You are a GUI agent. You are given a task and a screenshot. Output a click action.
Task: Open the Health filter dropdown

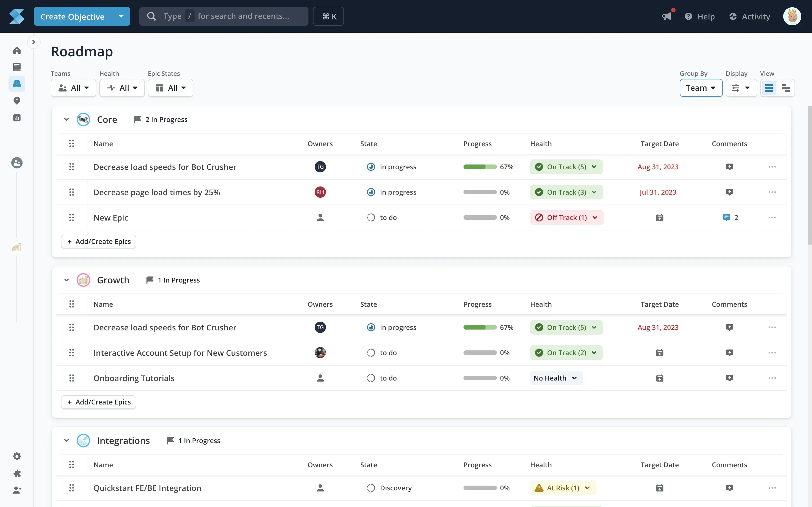122,88
